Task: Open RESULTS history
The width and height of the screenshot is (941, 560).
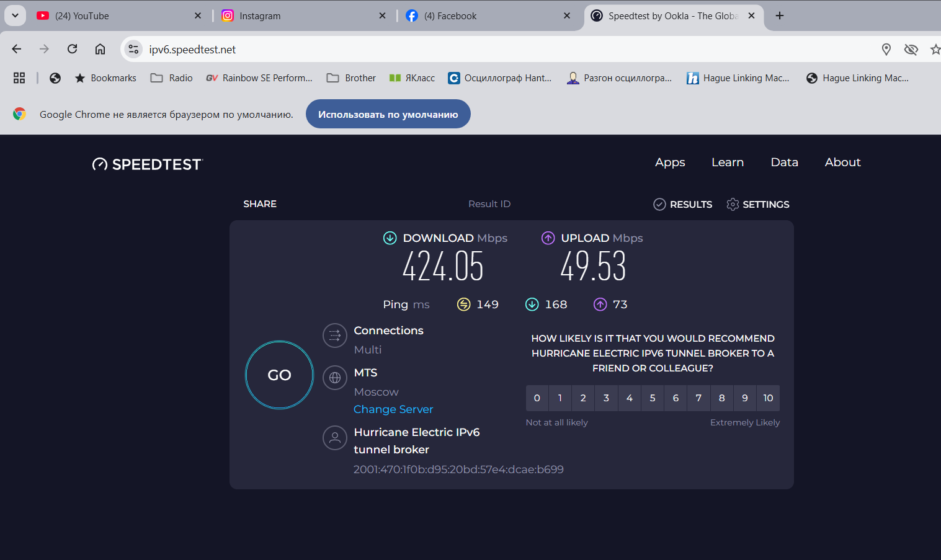Action: click(x=683, y=205)
